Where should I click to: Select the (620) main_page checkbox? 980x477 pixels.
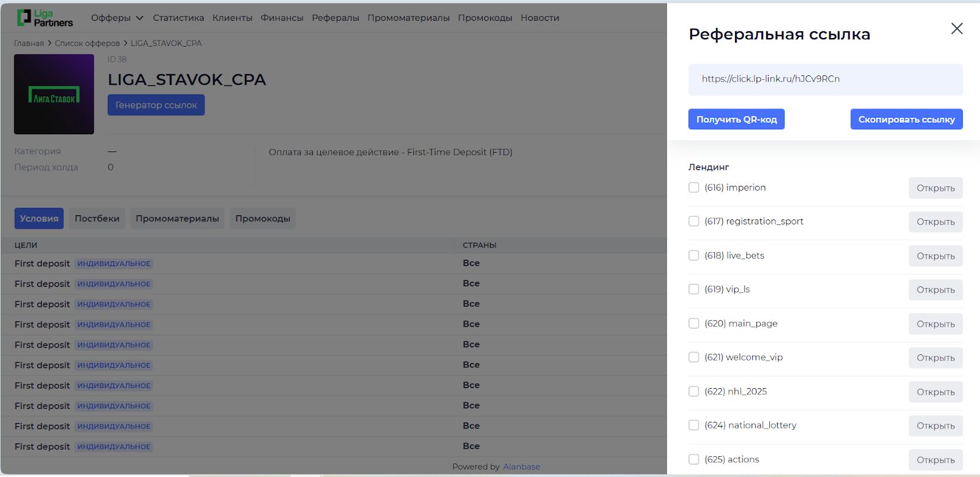pyautogui.click(x=693, y=324)
